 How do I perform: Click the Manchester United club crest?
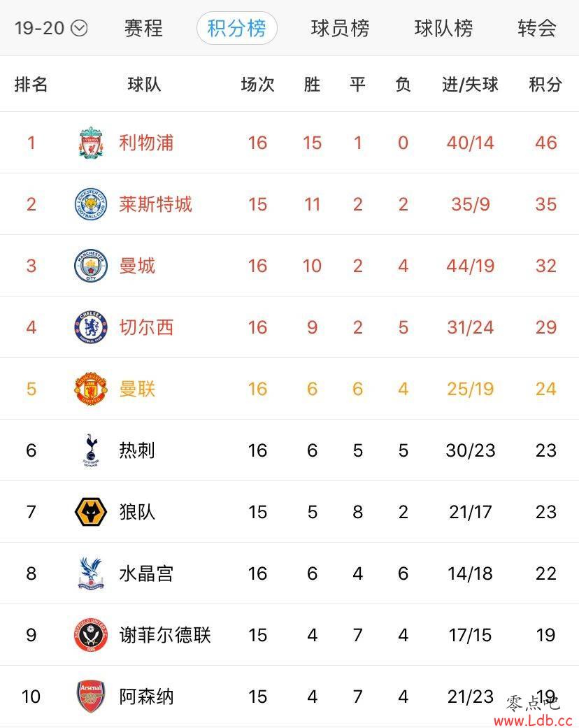click(x=91, y=389)
